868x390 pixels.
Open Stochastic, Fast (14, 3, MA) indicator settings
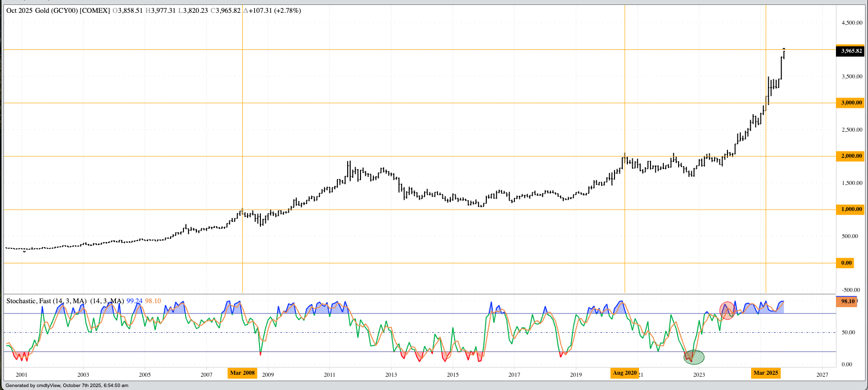tap(46, 301)
